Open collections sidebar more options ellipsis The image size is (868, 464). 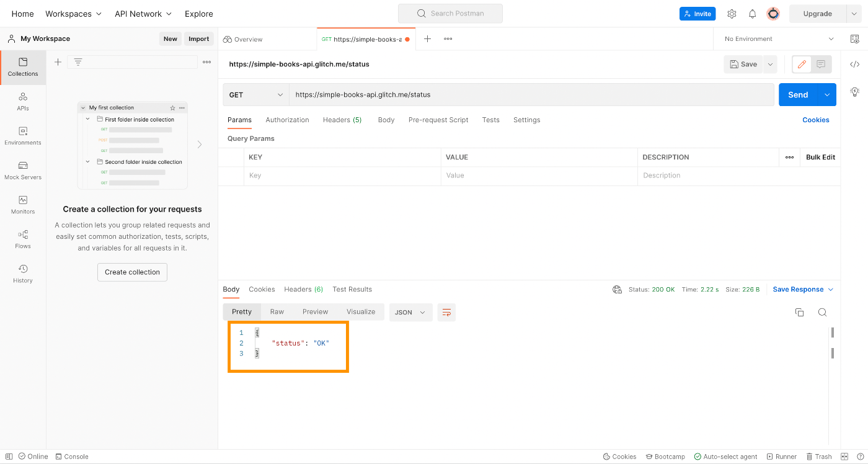(x=207, y=62)
